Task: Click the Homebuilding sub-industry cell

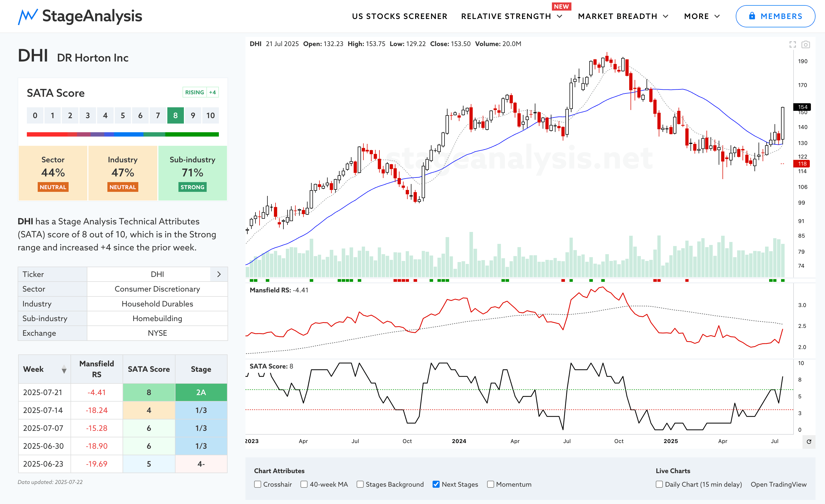Action: [157, 318]
